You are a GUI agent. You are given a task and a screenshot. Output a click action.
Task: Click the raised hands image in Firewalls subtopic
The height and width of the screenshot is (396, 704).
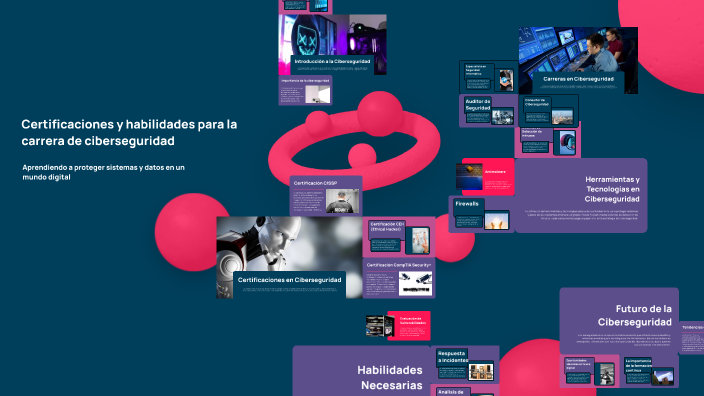[496, 221]
